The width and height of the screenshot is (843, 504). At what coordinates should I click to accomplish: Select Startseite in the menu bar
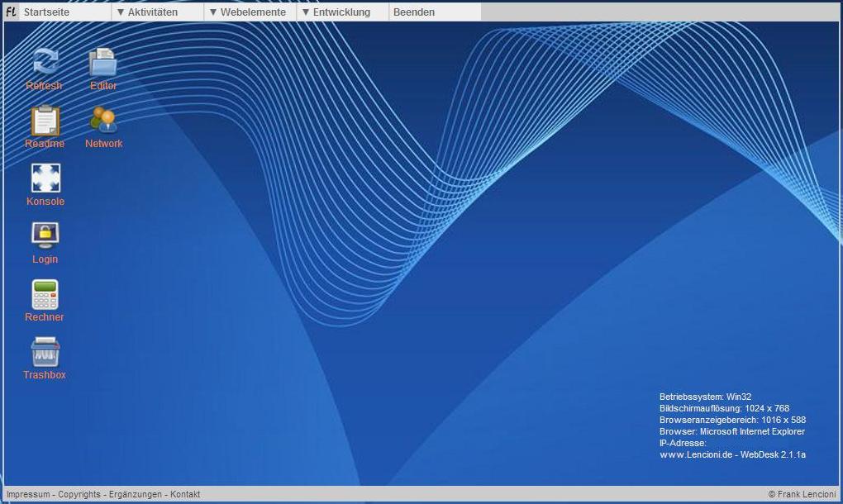click(x=46, y=12)
